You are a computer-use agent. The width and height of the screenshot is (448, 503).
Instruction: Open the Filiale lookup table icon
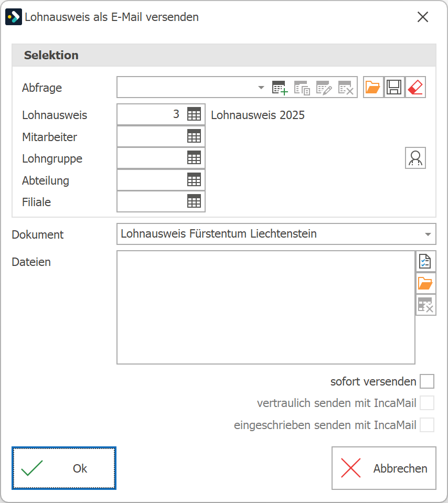pos(194,201)
